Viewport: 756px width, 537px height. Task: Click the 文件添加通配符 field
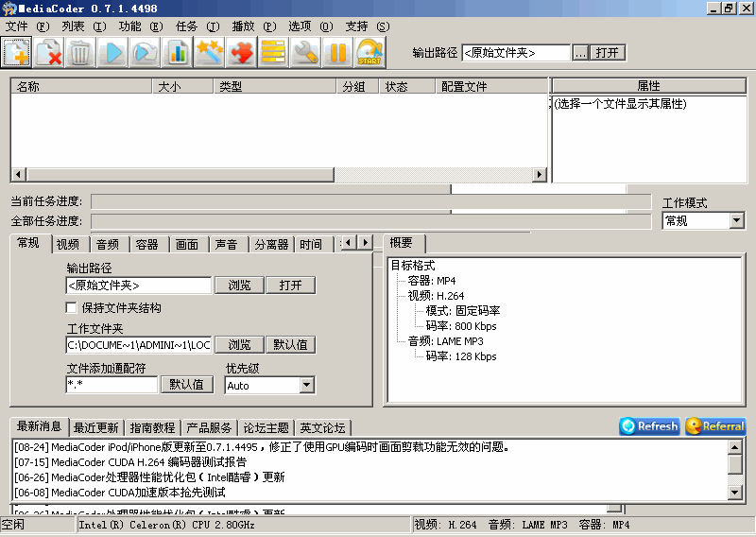[x=112, y=385]
